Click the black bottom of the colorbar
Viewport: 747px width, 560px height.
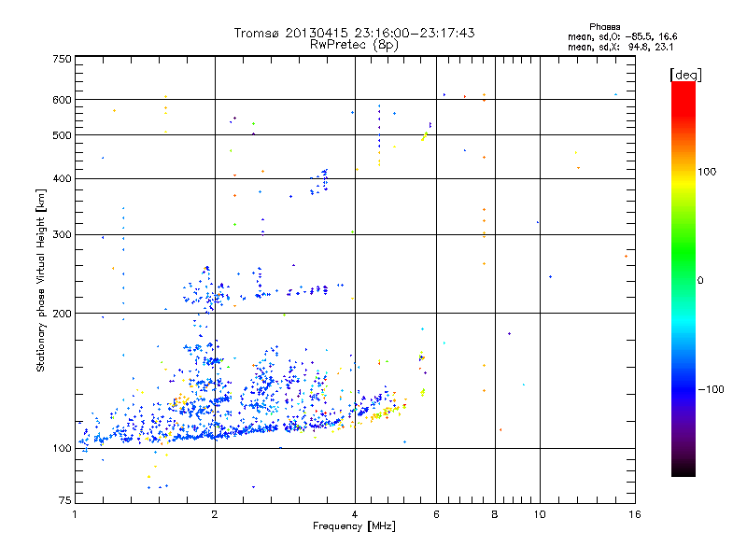point(684,469)
